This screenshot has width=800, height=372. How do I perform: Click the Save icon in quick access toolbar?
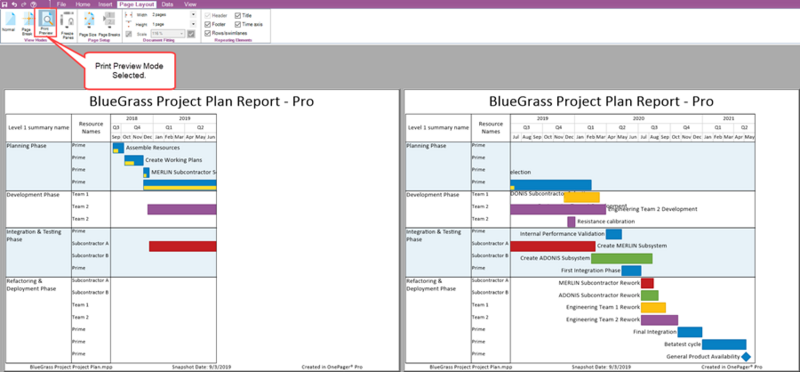(4, 4)
